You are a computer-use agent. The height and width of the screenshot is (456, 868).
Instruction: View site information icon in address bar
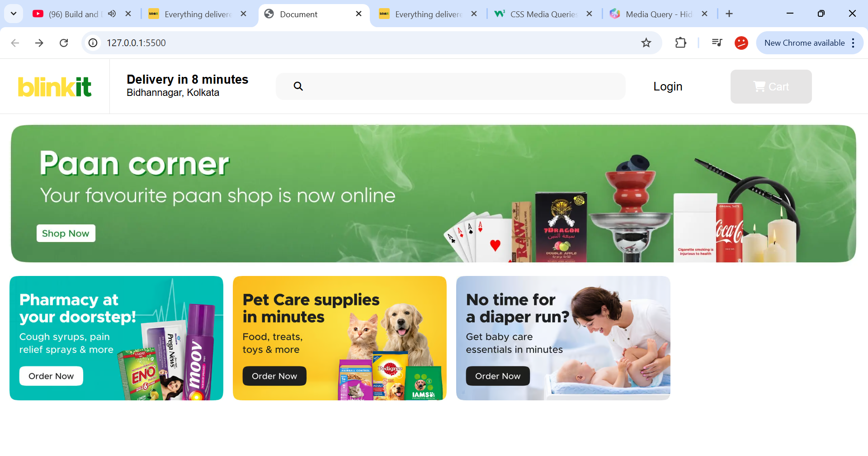pyautogui.click(x=93, y=43)
